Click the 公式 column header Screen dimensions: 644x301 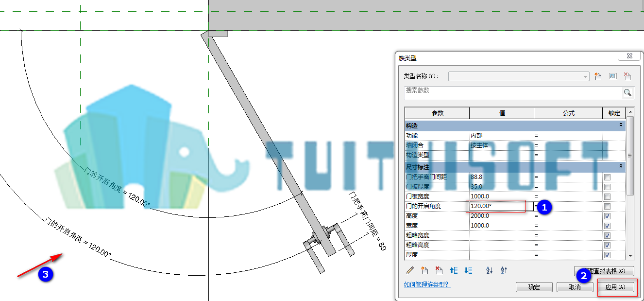[x=568, y=113]
